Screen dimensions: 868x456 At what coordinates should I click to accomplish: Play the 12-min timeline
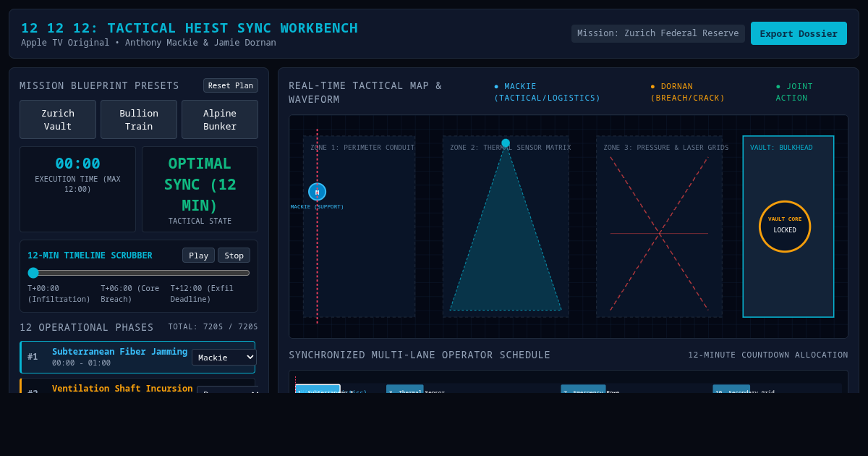pos(198,256)
